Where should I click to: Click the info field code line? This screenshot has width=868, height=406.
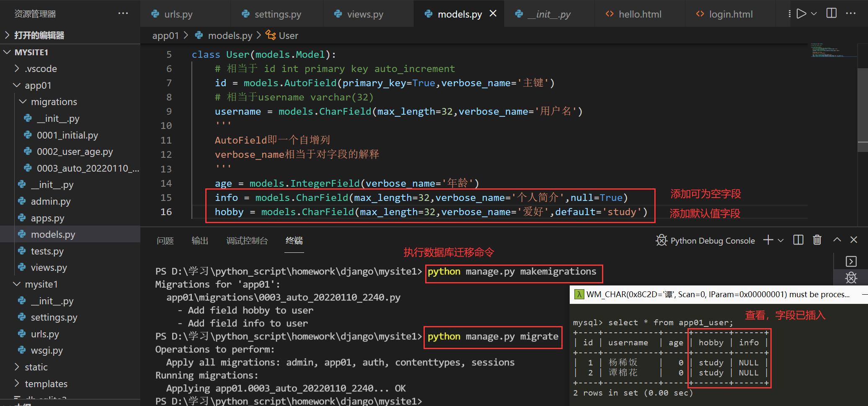click(x=421, y=198)
